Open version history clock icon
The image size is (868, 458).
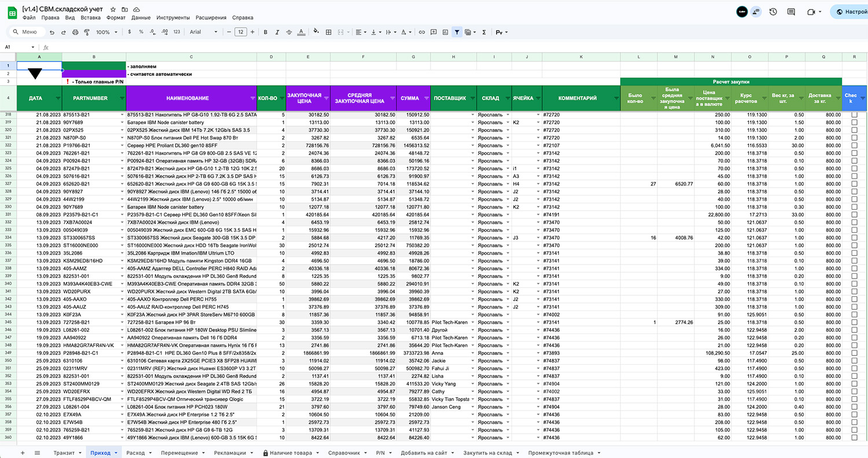tap(773, 12)
